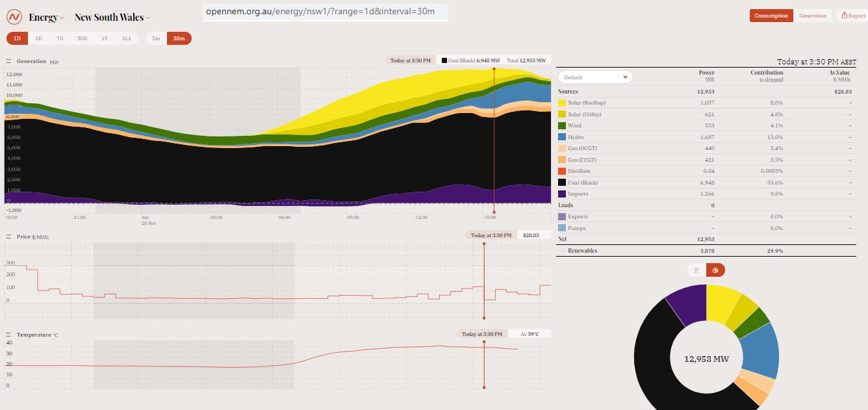Screen dimensions: 868x410
Task: Click the OpenNEM logo icon
Action: pos(15,17)
